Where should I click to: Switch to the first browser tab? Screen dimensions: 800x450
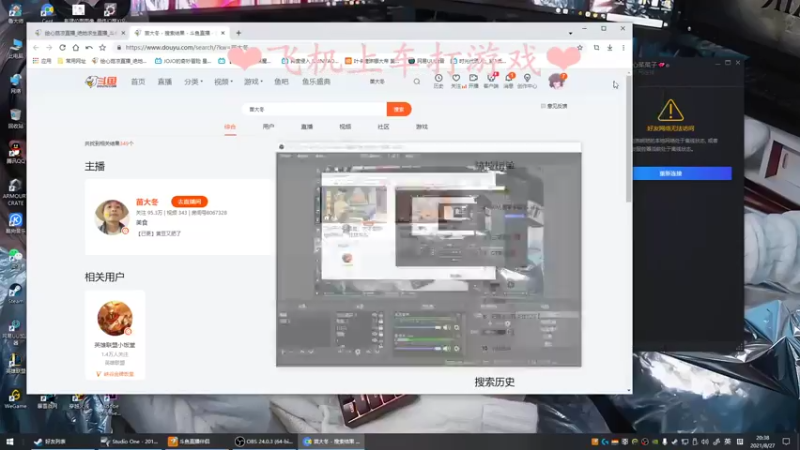tap(79, 33)
